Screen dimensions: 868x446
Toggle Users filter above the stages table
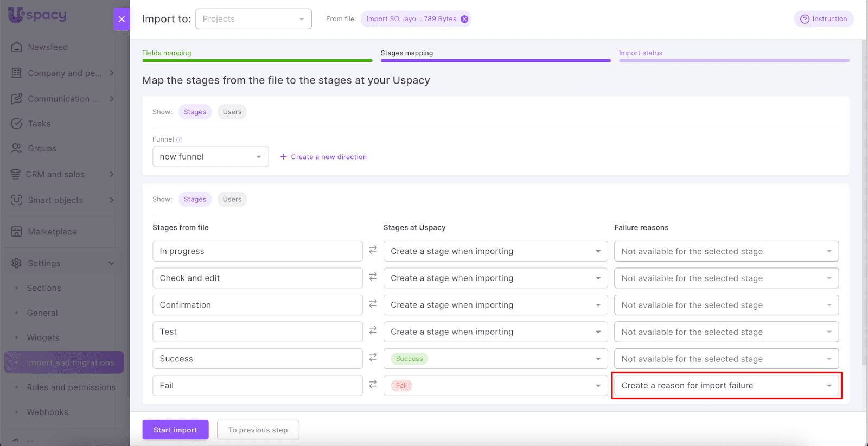click(232, 200)
